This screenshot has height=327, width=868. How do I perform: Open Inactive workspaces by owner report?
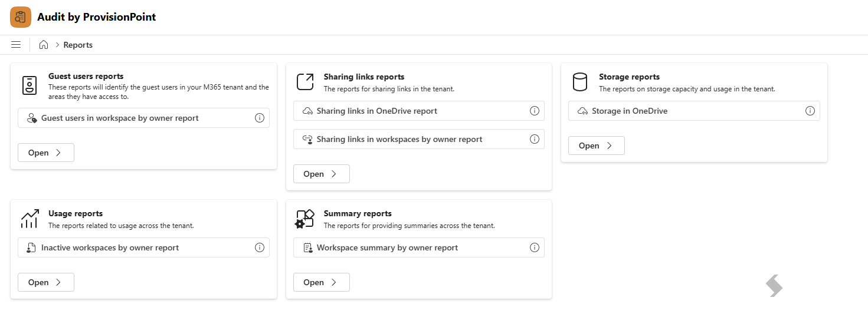(143, 247)
